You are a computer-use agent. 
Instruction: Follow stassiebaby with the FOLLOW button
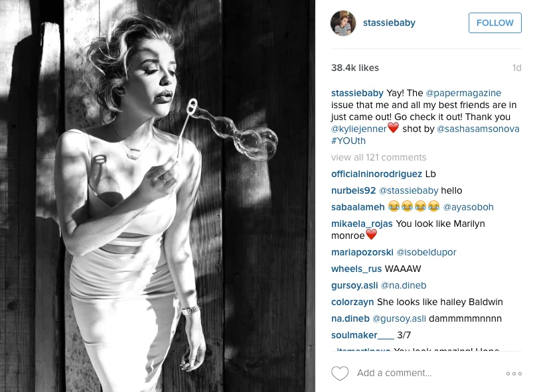(495, 23)
